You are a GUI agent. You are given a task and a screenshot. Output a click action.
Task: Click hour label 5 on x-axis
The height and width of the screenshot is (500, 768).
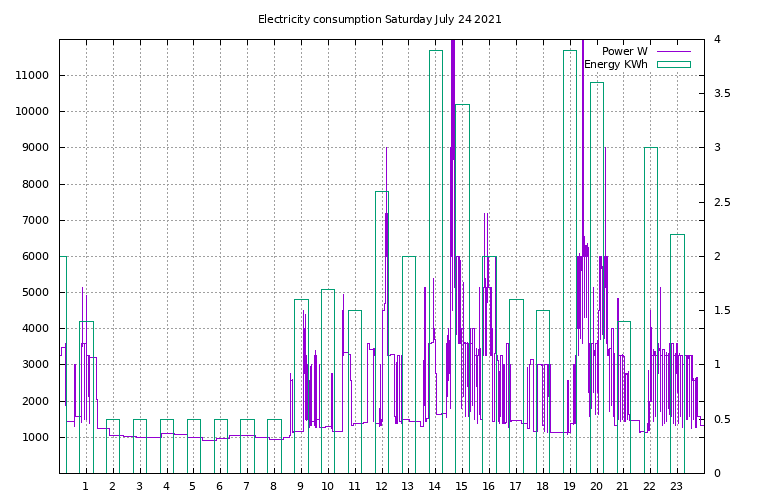(192, 486)
